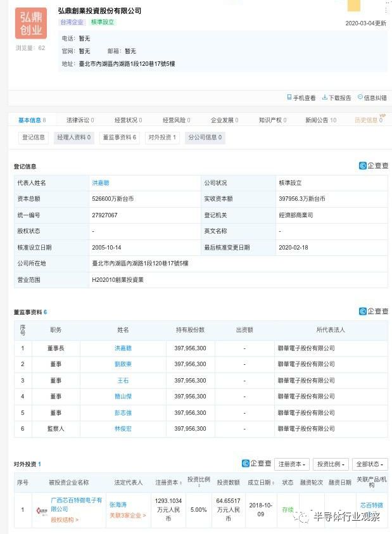Click 分公司信息 0 sub-tab

tap(205, 137)
